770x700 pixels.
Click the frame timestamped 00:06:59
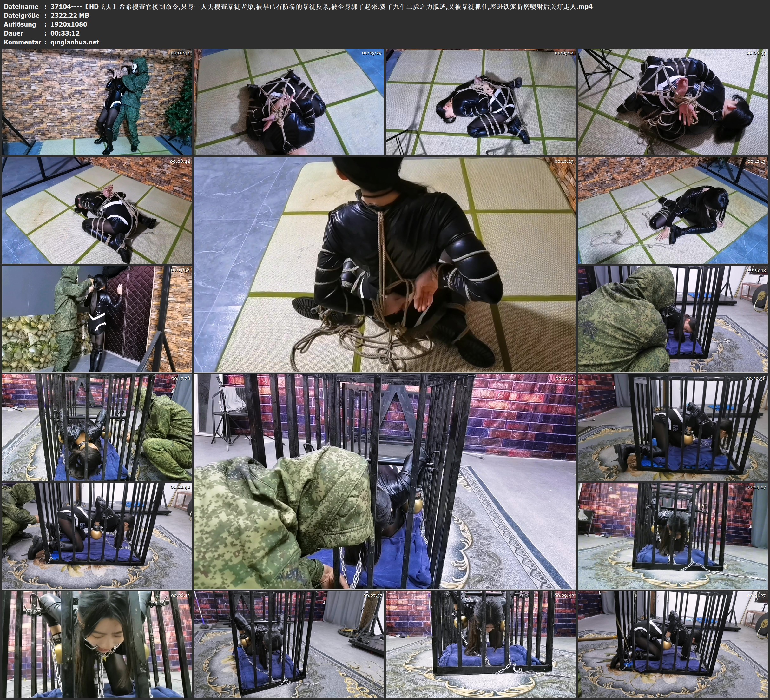tap(673, 102)
